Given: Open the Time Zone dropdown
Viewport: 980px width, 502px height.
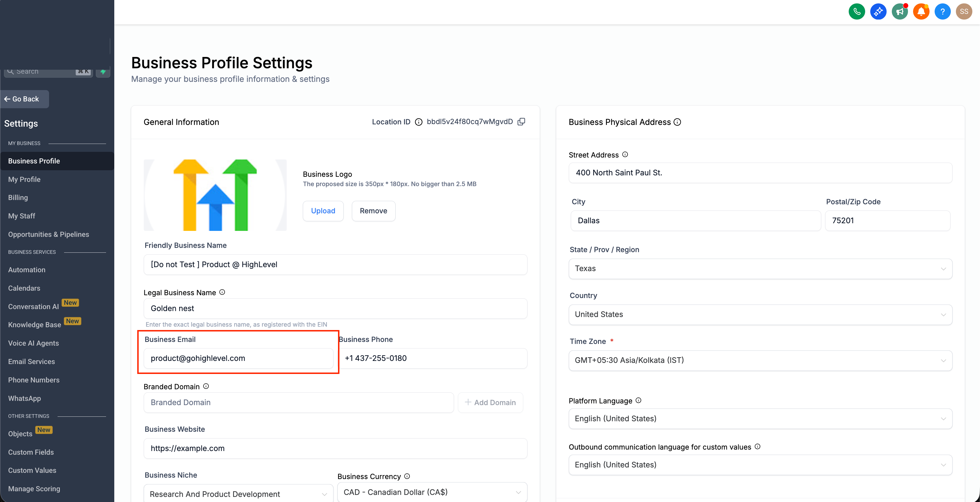Looking at the screenshot, I should pyautogui.click(x=760, y=360).
